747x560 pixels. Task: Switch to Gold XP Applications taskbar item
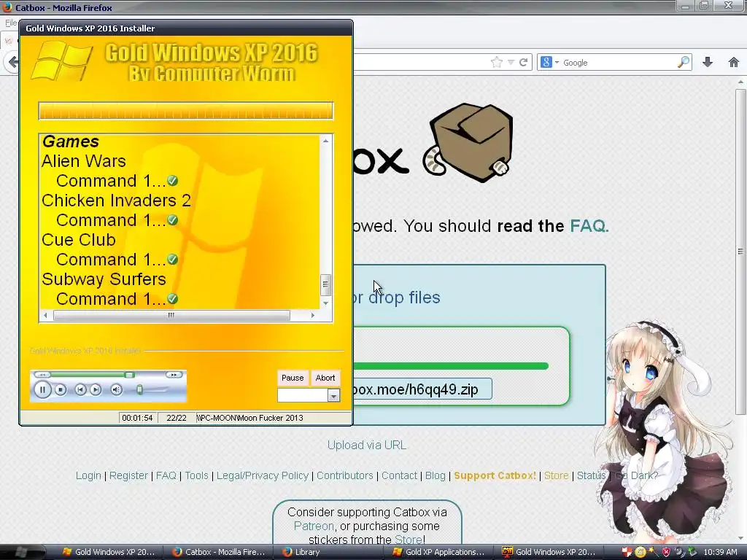[x=438, y=552]
